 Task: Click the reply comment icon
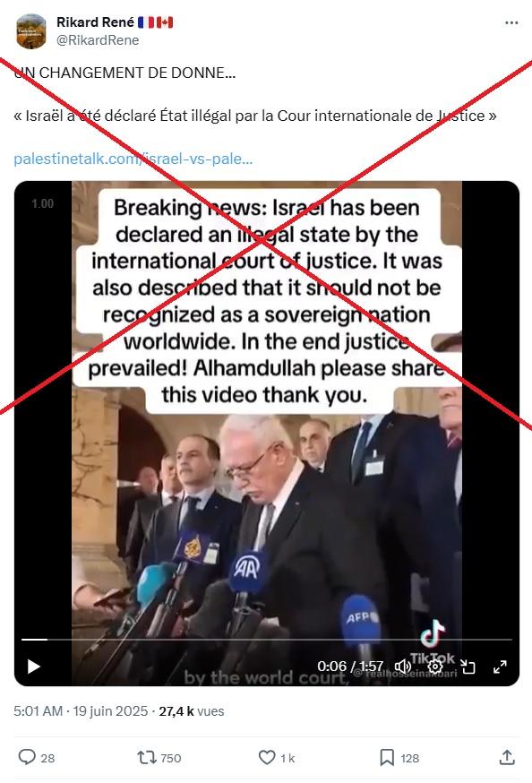[x=27, y=757]
